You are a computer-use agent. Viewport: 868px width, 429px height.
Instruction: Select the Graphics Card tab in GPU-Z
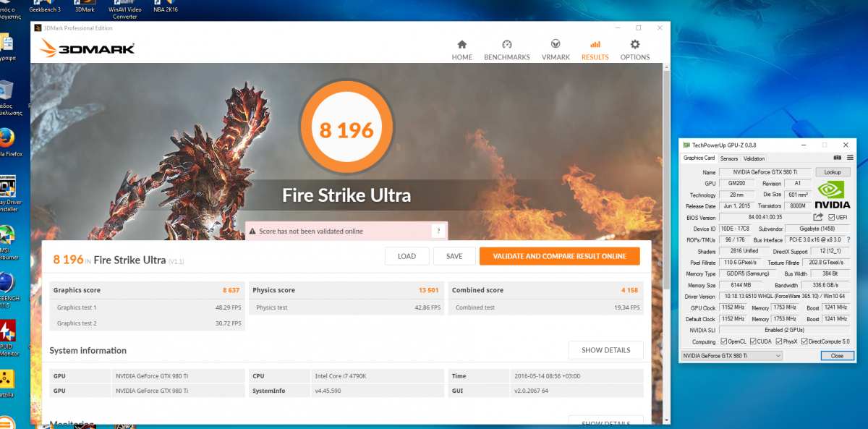tap(699, 158)
